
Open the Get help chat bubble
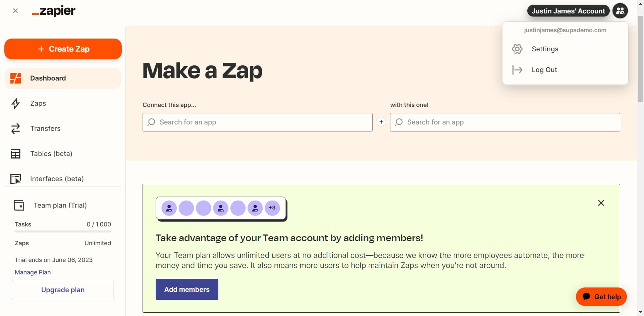point(601,297)
